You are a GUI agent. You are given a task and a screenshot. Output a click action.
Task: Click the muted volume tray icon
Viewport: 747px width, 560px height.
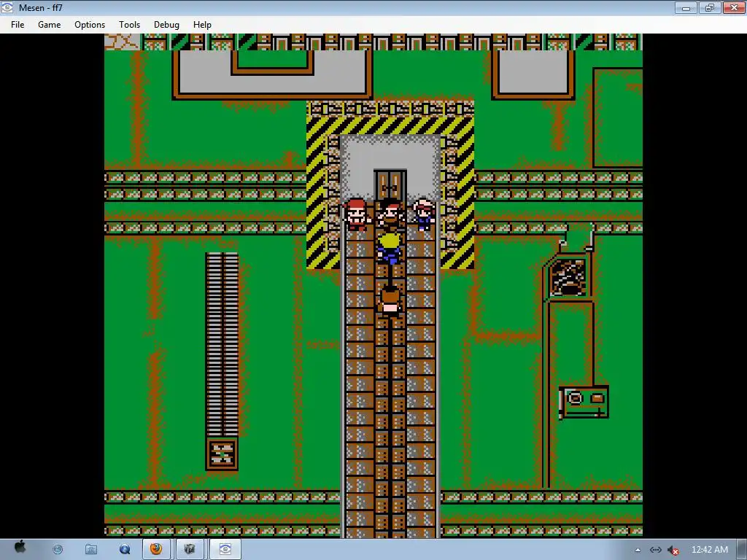click(673, 551)
